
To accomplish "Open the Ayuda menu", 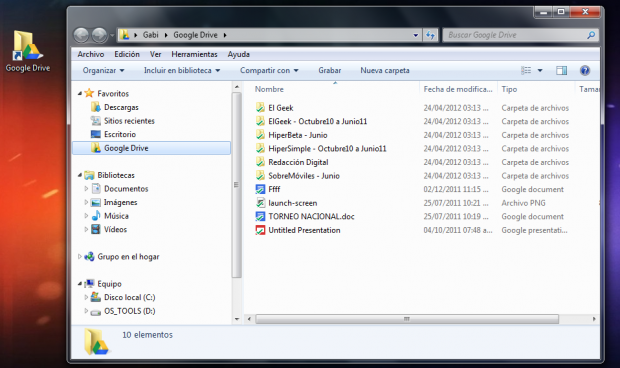I will pyautogui.click(x=238, y=54).
